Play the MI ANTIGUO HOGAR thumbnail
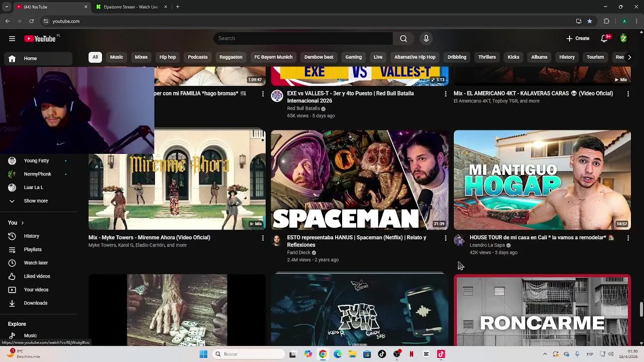 542,180
